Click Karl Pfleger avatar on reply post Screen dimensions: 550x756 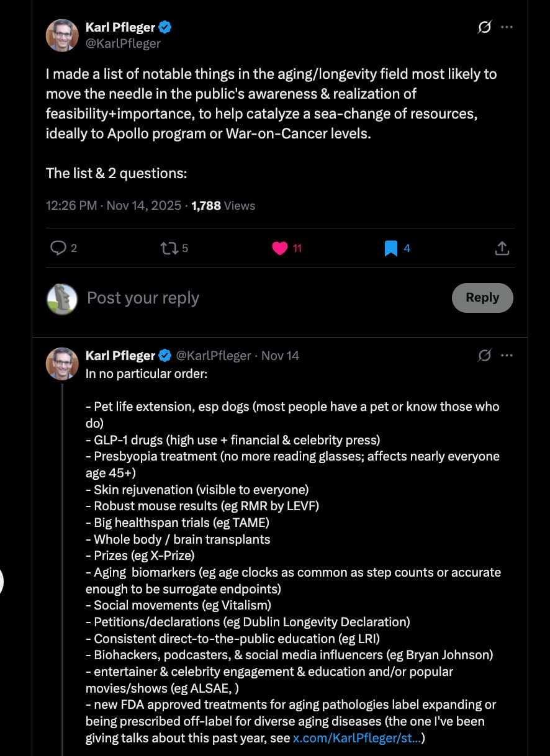pos(62,364)
